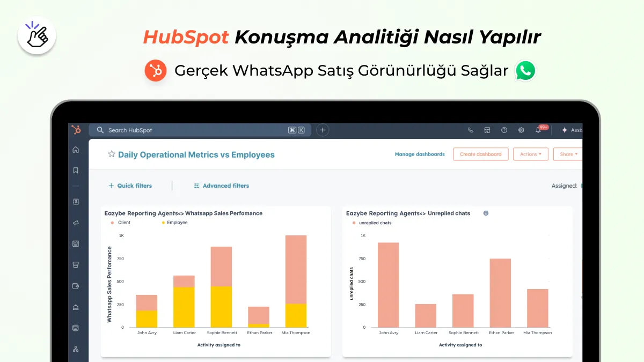
Task: Open the contacts icon in left sidebar
Action: point(76,202)
